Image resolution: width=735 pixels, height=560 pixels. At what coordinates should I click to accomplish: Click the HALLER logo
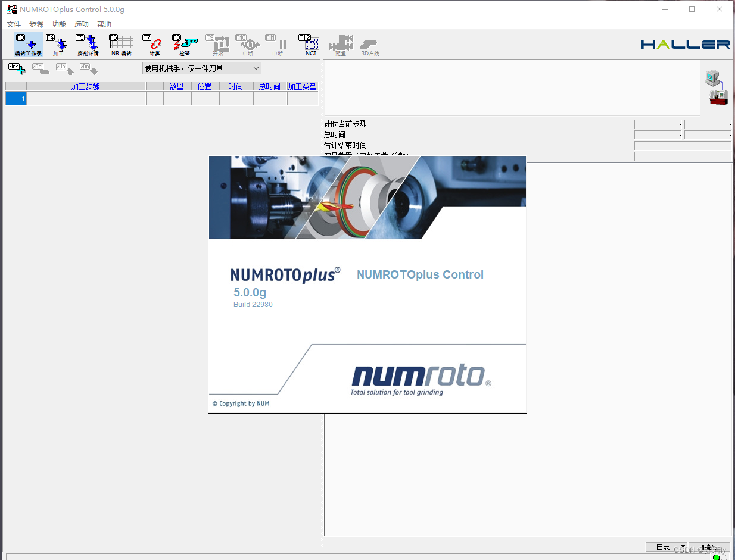coord(686,45)
